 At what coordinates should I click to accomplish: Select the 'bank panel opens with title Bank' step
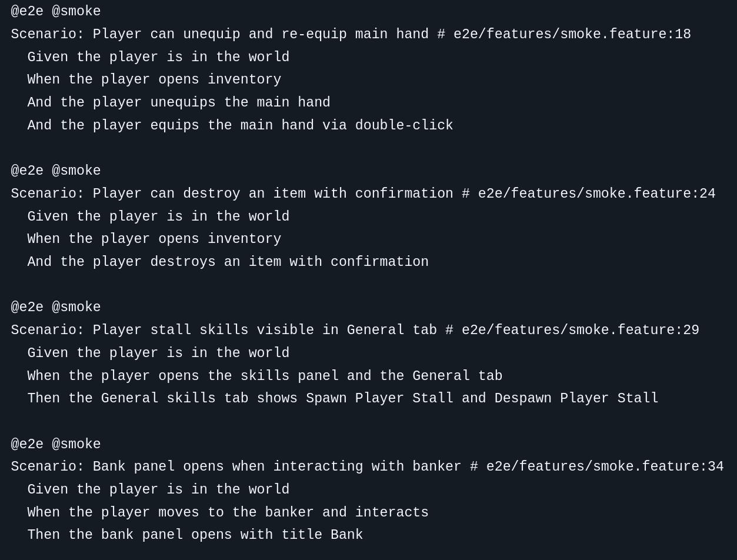click(x=195, y=535)
